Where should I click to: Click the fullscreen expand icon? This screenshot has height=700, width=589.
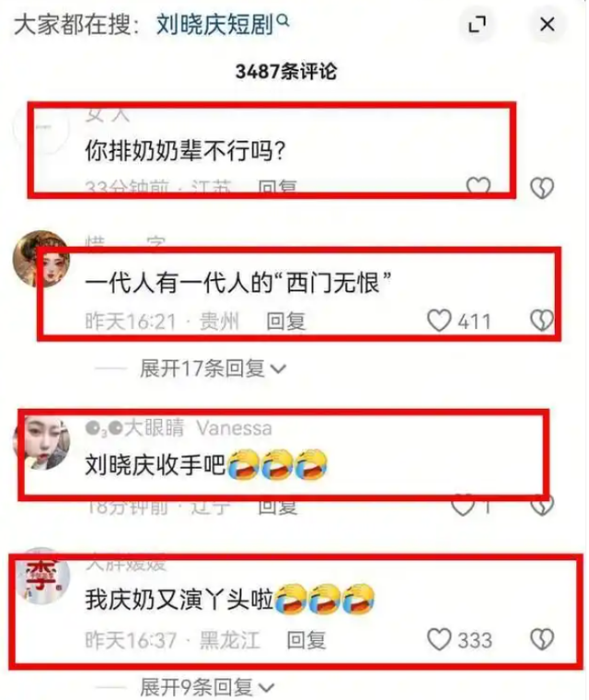pyautogui.click(x=477, y=24)
